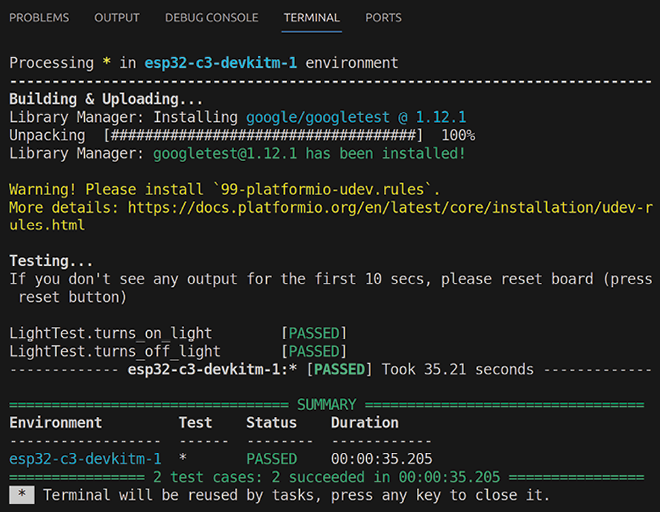Click the SUMMARY heading text
Image resolution: width=660 pixels, height=512 pixels.
326,405
